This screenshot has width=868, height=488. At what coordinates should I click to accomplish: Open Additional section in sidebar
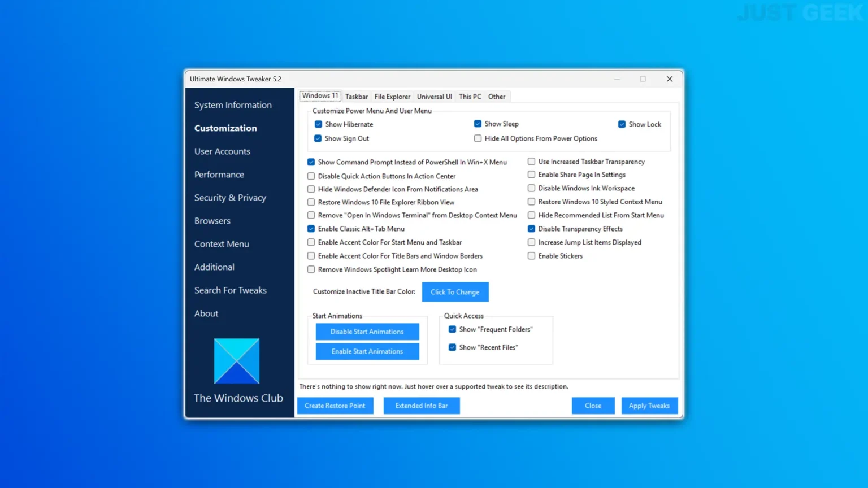[x=214, y=267]
